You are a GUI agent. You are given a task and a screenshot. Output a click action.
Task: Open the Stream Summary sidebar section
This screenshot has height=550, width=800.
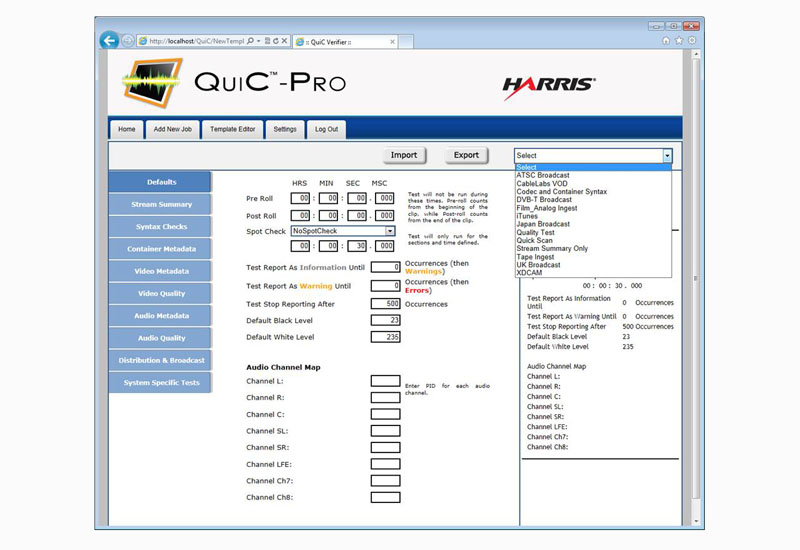[160, 205]
